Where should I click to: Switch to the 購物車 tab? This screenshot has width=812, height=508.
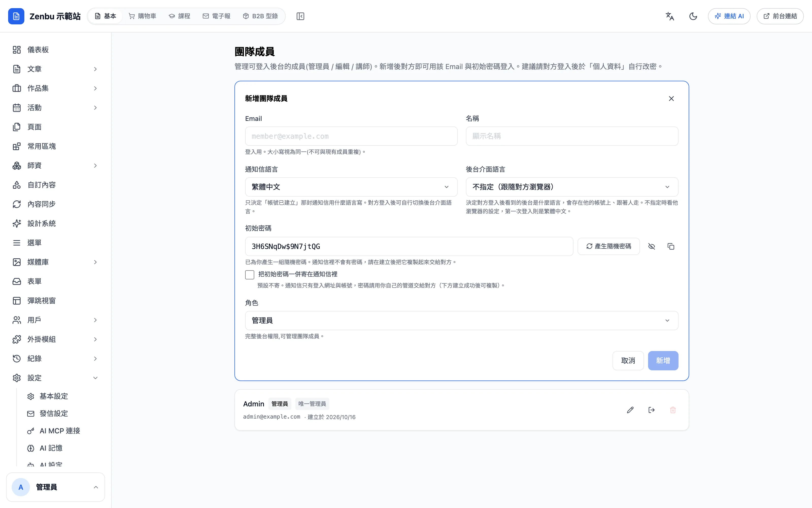pyautogui.click(x=143, y=16)
